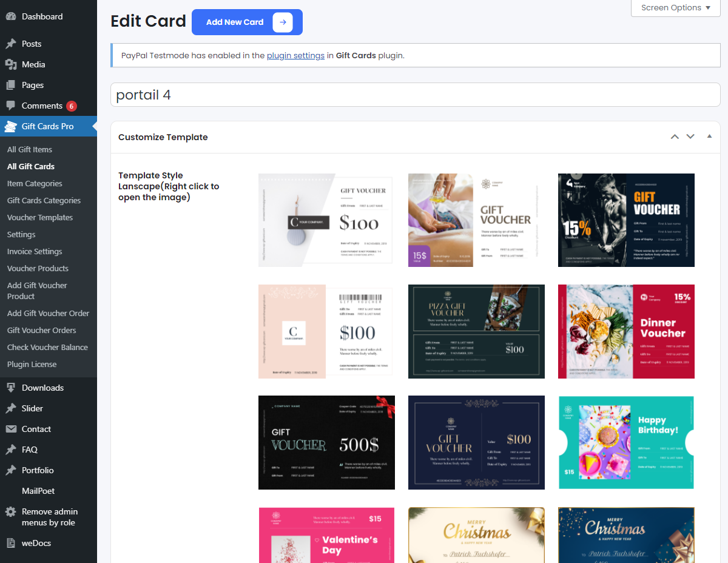The image size is (728, 563).
Task: Click the Dashboard gauge icon
Action: (x=11, y=16)
